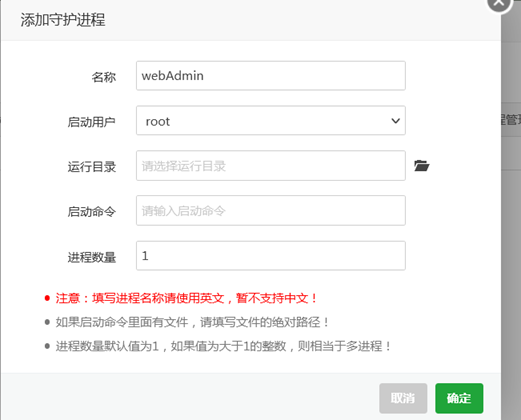Focus the 进程数量 field showing 1
521x420 pixels.
(x=271, y=256)
